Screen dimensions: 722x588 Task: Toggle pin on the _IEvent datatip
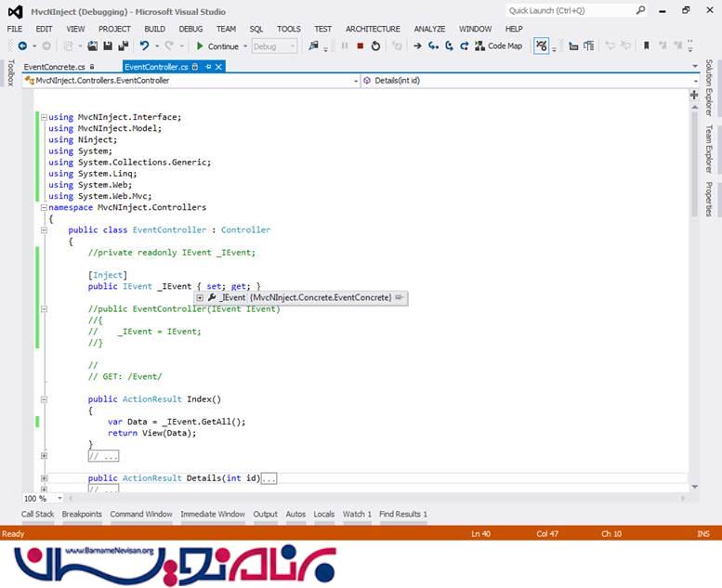click(x=399, y=297)
